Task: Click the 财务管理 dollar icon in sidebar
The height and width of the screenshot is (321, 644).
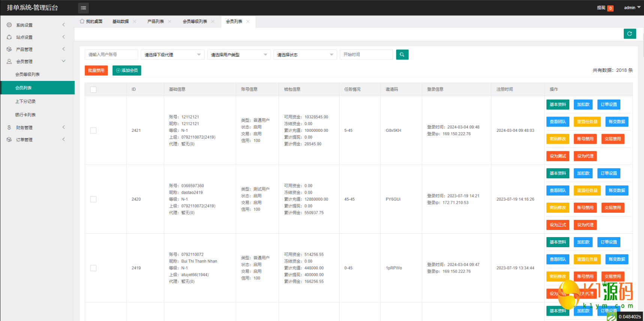Action: (x=9, y=127)
